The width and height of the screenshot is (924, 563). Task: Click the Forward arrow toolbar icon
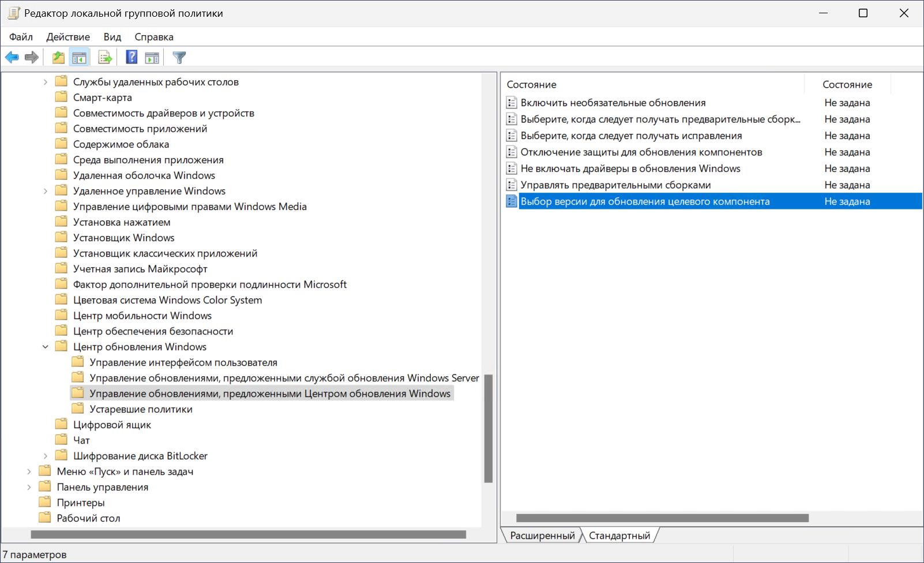click(32, 57)
